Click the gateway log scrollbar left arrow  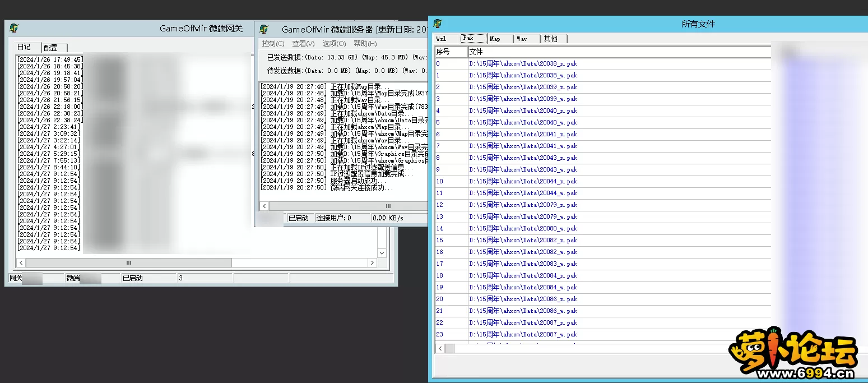pyautogui.click(x=21, y=262)
